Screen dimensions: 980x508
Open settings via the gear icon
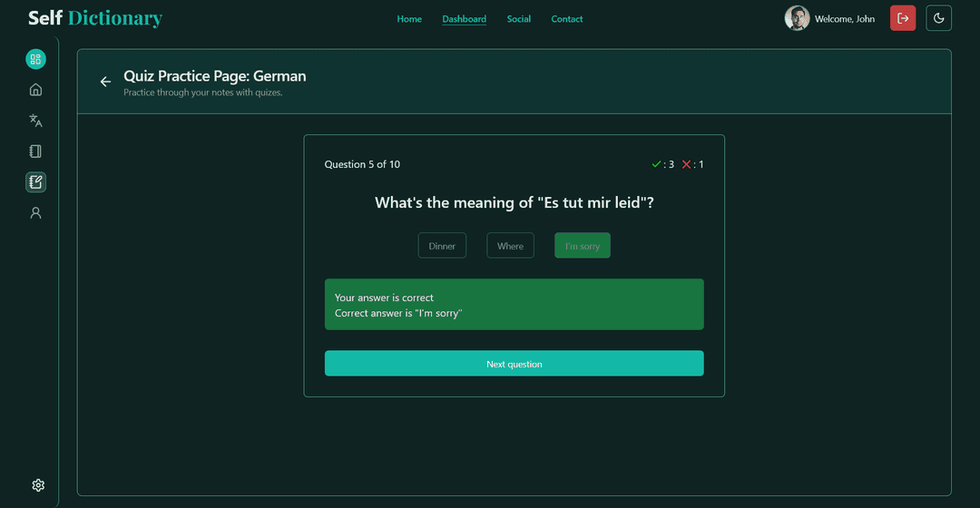[x=38, y=485]
